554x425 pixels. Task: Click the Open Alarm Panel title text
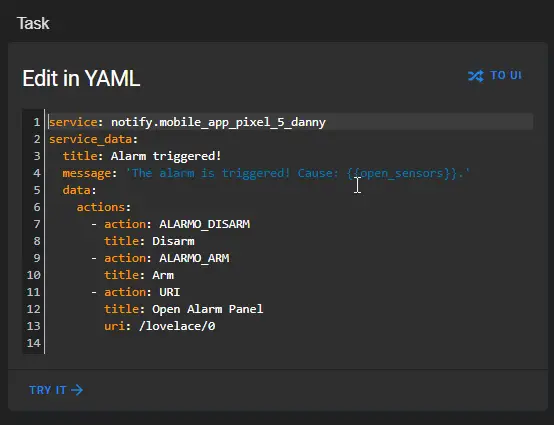[207, 309]
